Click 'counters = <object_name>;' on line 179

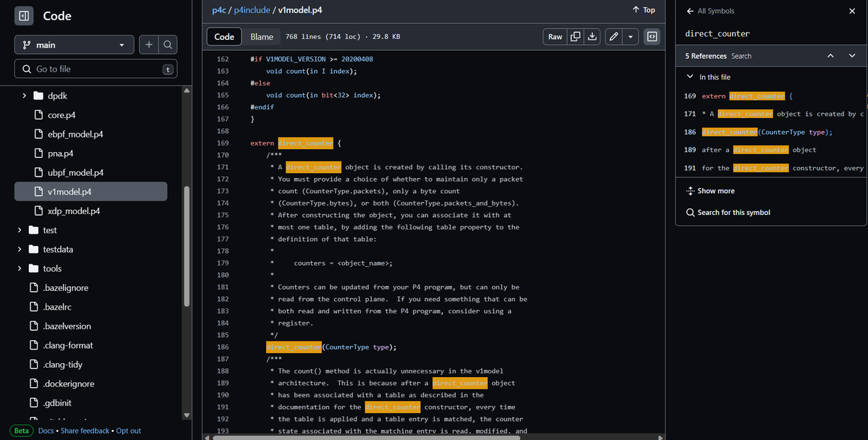(343, 263)
